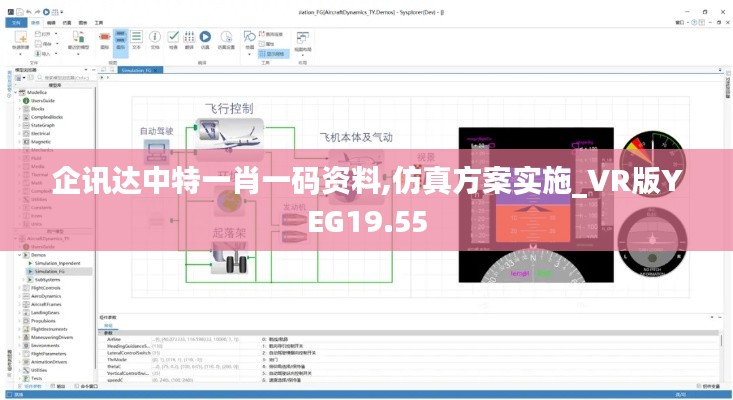Expand the Electrical tree node
The width and height of the screenshot is (733, 400).
[20, 134]
